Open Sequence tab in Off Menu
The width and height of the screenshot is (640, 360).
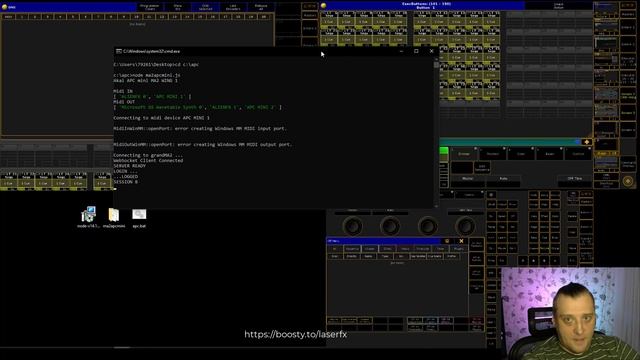pyautogui.click(x=352, y=249)
